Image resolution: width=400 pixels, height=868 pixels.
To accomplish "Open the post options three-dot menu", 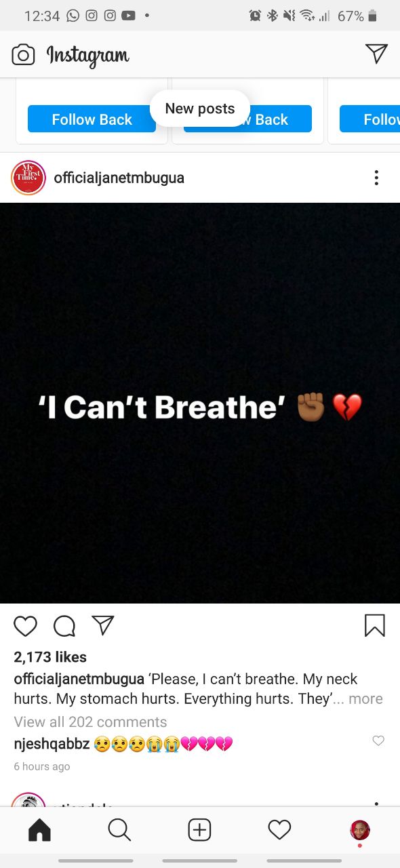I will (x=376, y=178).
